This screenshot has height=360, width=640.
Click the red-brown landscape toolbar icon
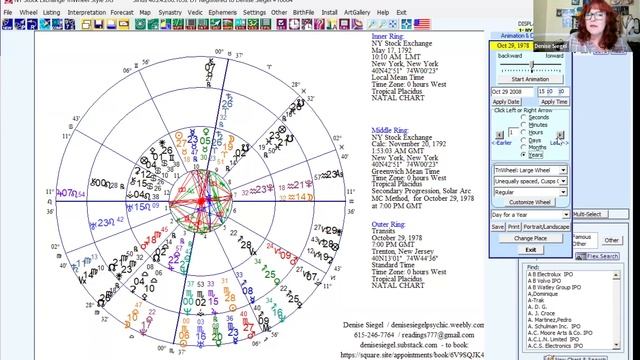click(228, 24)
